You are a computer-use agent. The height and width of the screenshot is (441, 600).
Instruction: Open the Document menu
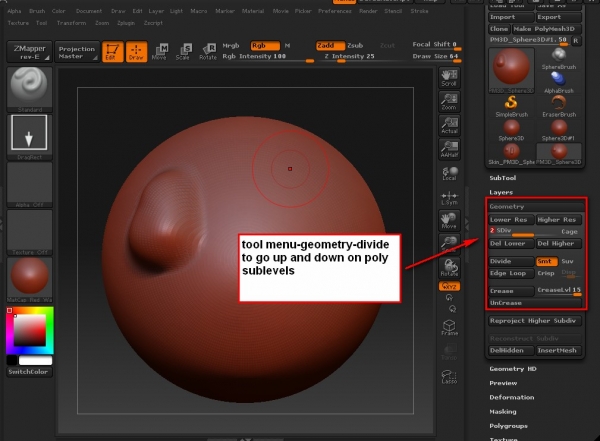[x=89, y=11]
